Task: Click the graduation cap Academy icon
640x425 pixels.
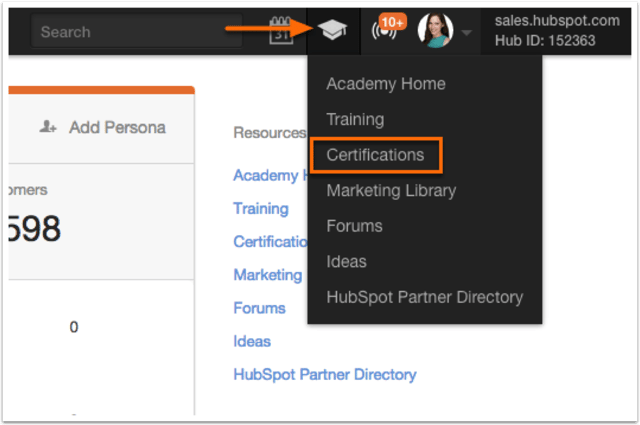Action: click(x=332, y=30)
